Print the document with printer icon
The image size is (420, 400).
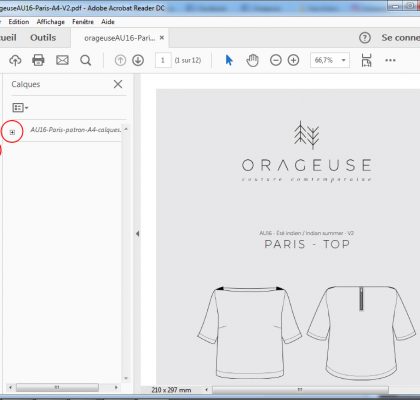pos(38,60)
